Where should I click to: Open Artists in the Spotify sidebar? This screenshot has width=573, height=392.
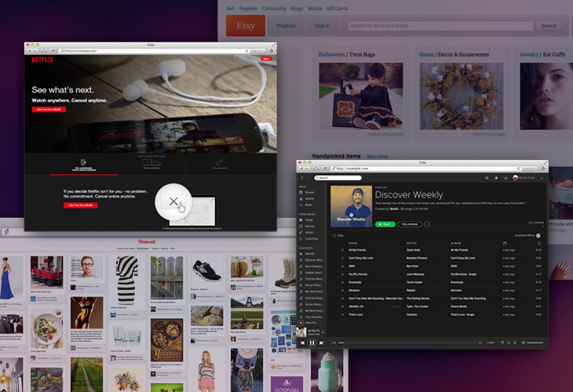[306, 233]
